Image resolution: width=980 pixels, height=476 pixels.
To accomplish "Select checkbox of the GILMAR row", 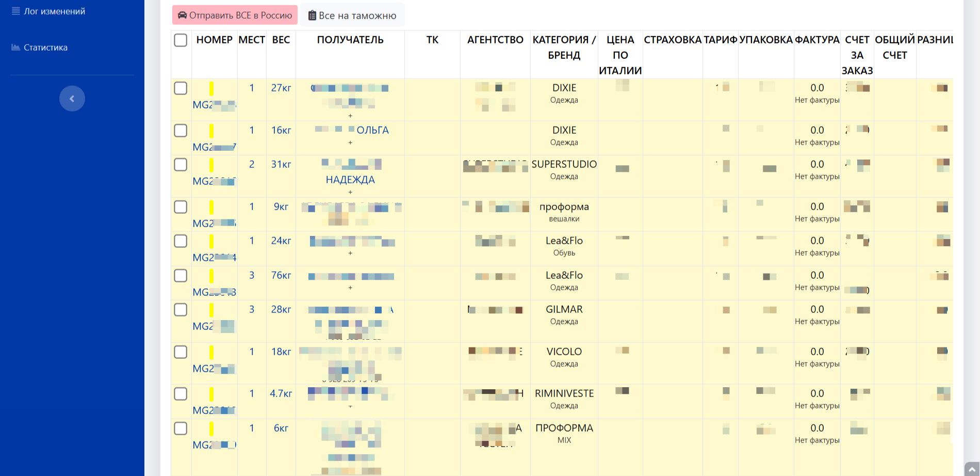I will (181, 310).
